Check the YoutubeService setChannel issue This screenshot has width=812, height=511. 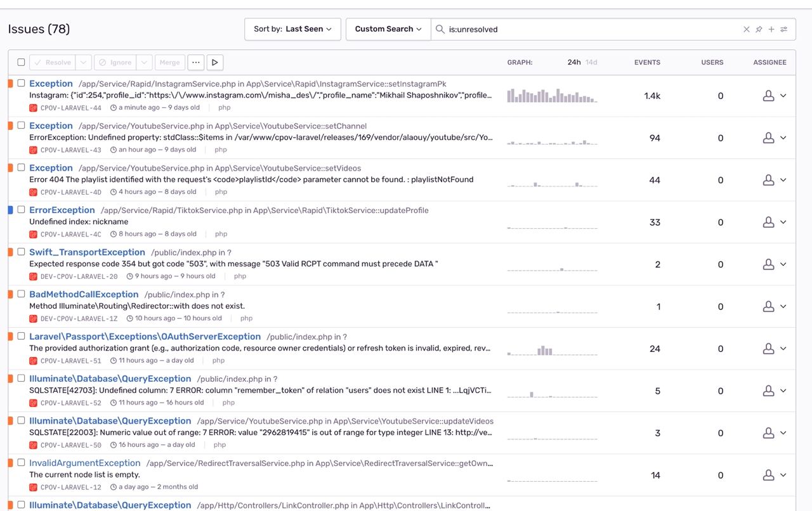click(21, 126)
